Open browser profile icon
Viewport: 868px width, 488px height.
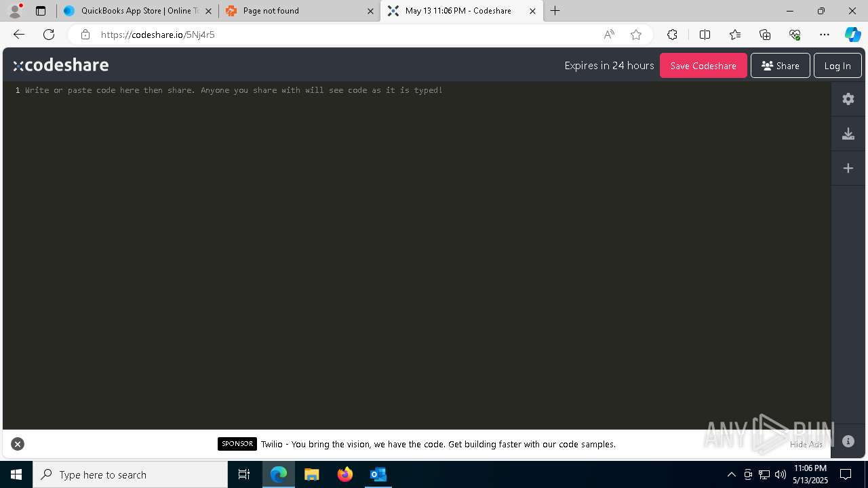coord(15,11)
